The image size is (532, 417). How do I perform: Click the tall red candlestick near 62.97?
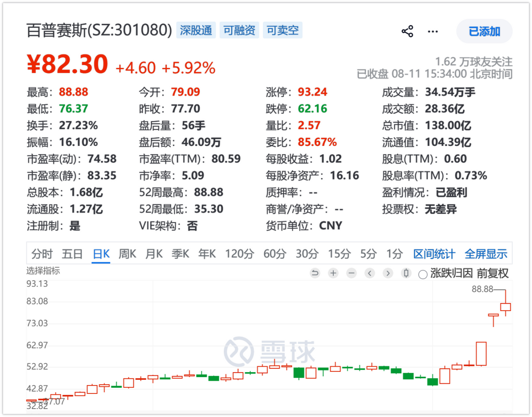click(481, 354)
